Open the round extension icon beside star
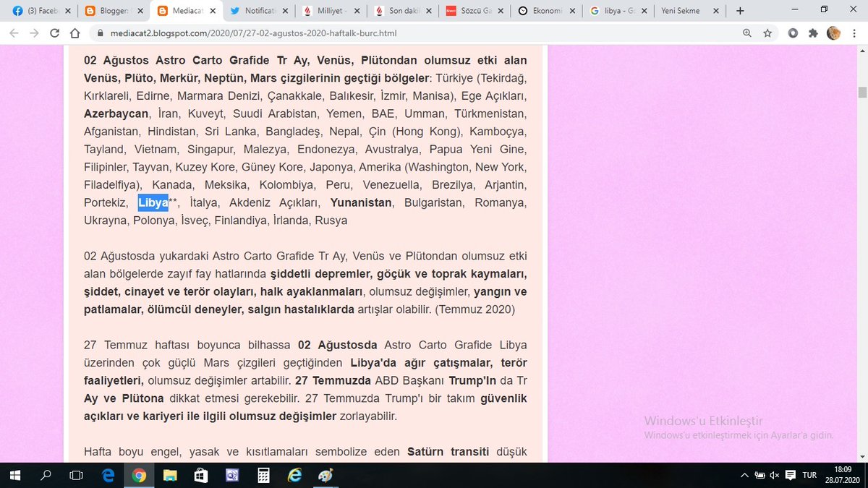Image resolution: width=868 pixels, height=488 pixels. point(793,33)
